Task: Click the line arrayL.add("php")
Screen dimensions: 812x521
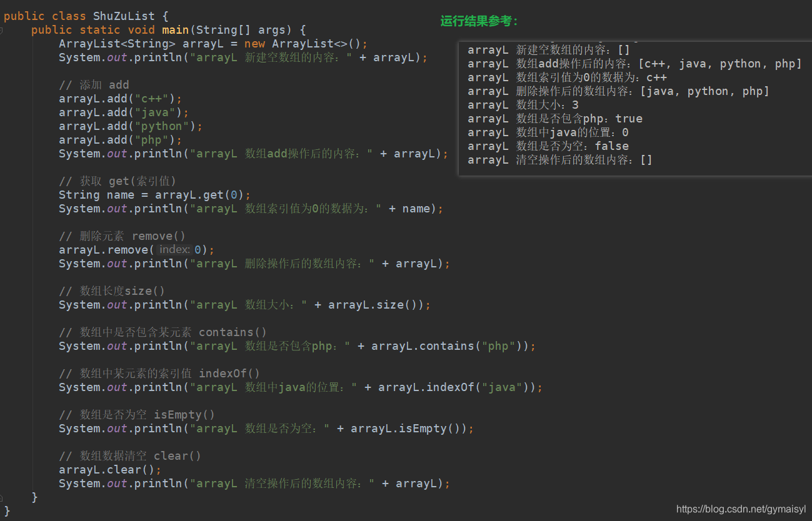Action: click(121, 140)
